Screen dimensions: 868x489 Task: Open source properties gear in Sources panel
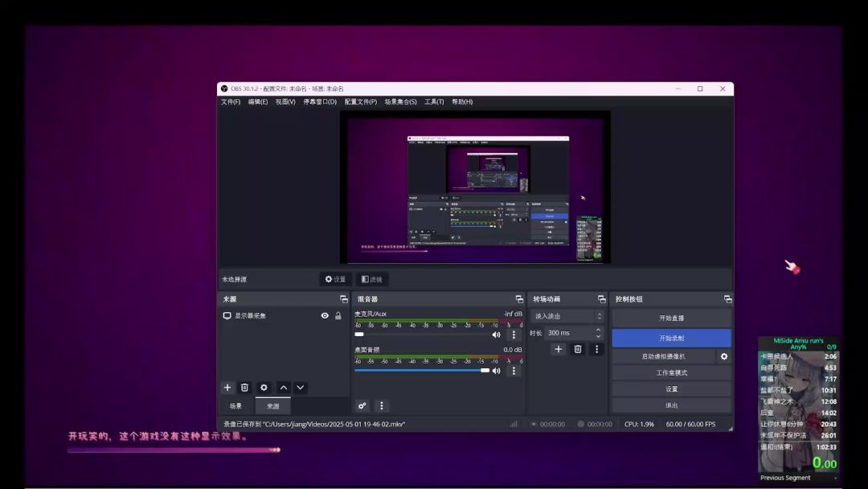point(264,388)
